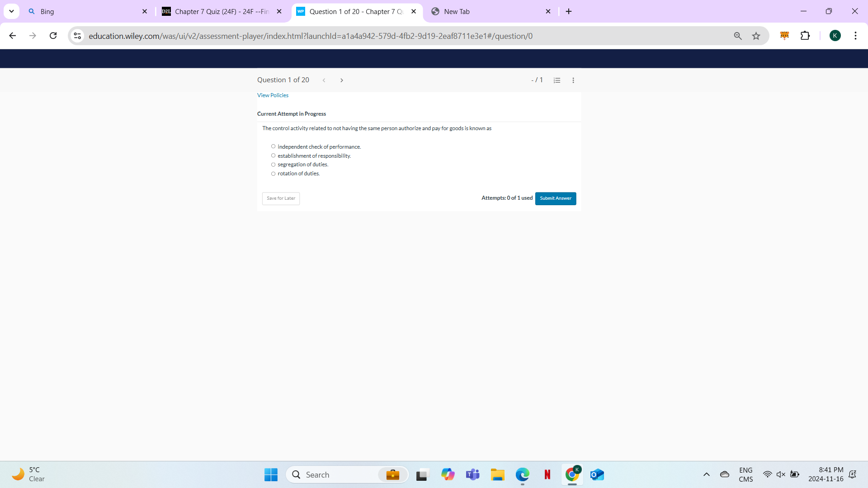The height and width of the screenshot is (488, 868).
Task: Select the segregation of duties option
Action: pyautogui.click(x=273, y=164)
